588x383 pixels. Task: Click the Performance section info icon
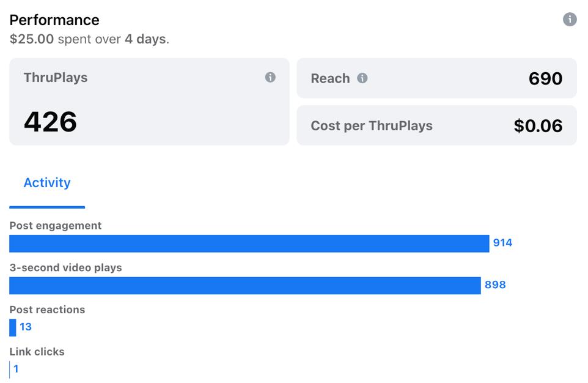570,20
